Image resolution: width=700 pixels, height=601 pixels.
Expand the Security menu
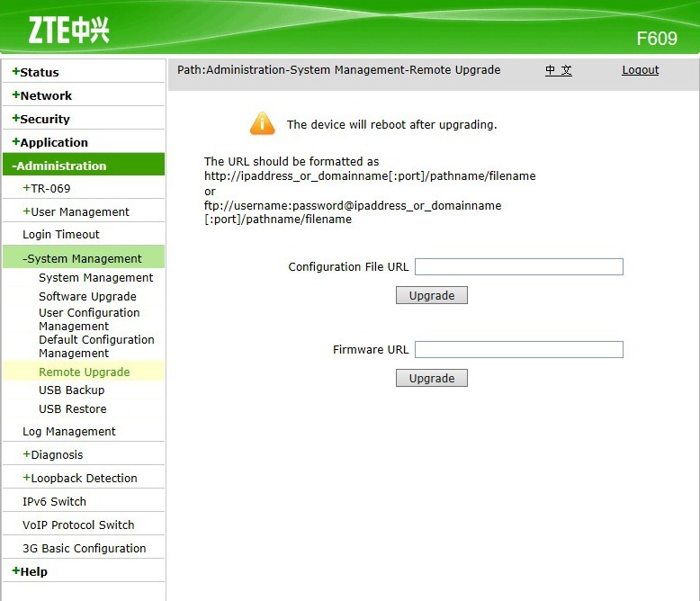click(x=41, y=119)
